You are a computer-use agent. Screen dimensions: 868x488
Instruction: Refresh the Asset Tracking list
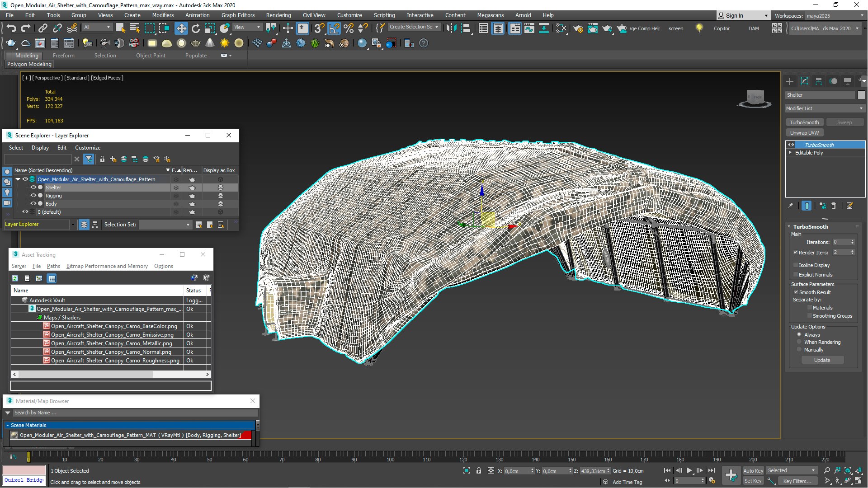pos(15,278)
